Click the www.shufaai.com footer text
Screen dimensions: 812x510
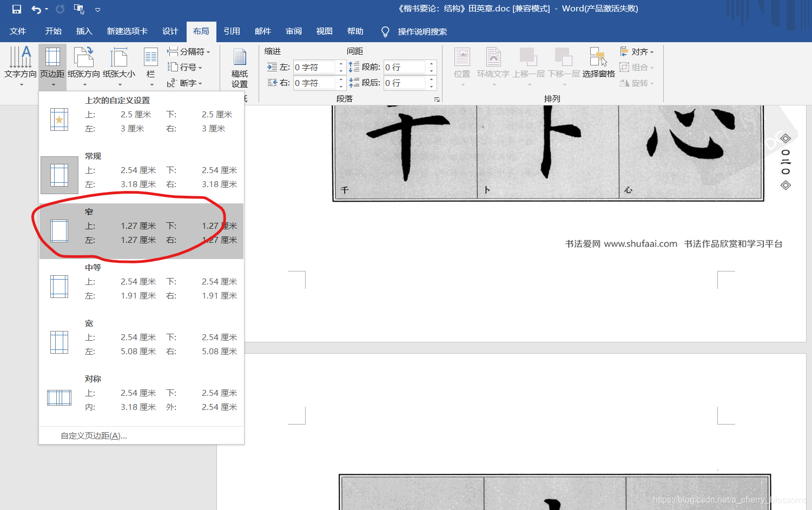click(641, 244)
